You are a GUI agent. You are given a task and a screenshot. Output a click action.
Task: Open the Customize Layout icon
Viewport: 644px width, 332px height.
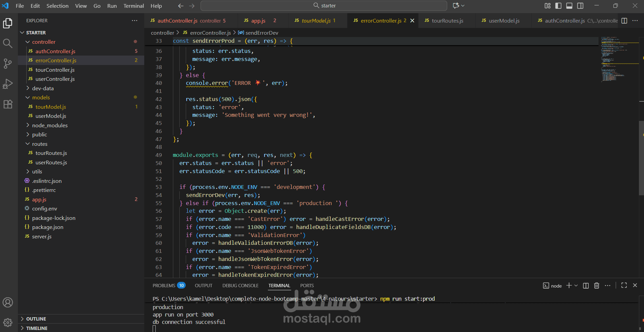click(x=548, y=6)
